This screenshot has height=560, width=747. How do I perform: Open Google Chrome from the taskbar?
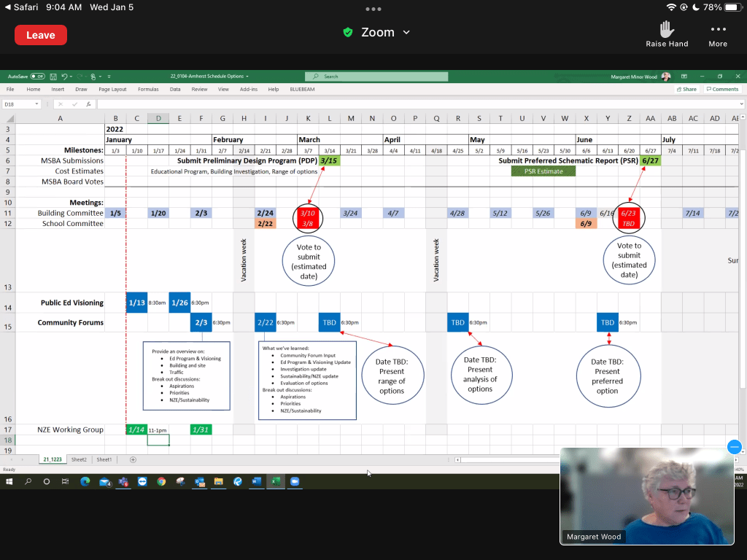click(x=161, y=481)
